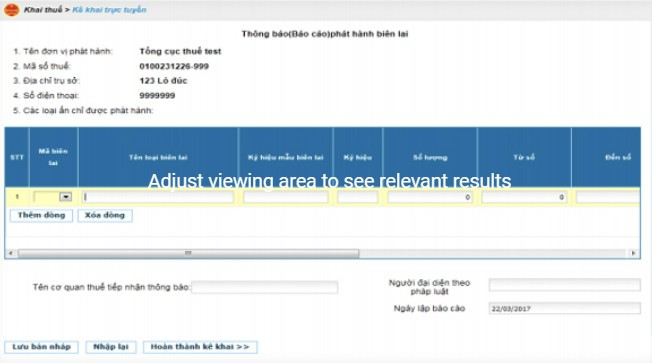The image size is (652, 363).
Task: Click the row number 1 cell
Action: pos(17,197)
